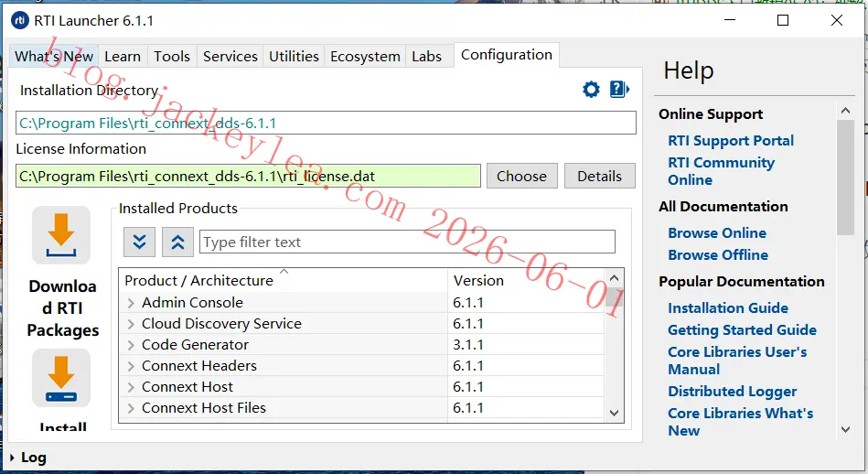Click the Version column header
Viewport: 868px width, 474px height.
[526, 280]
